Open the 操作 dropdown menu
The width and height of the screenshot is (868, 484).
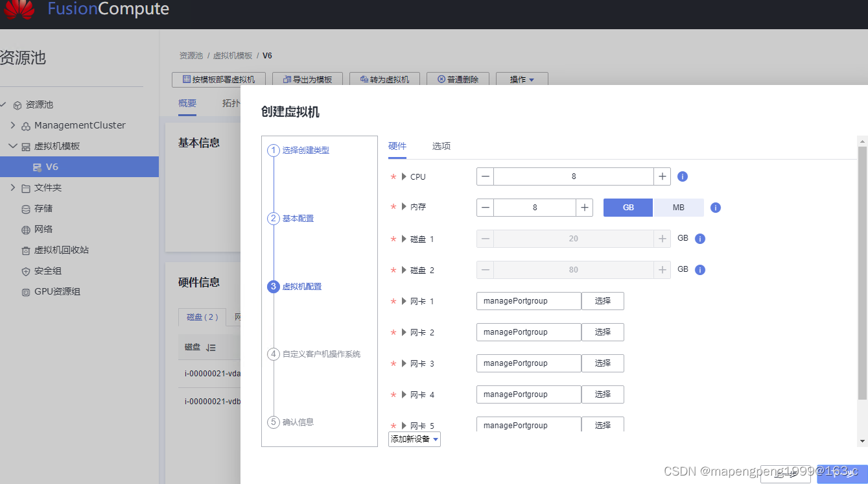522,79
